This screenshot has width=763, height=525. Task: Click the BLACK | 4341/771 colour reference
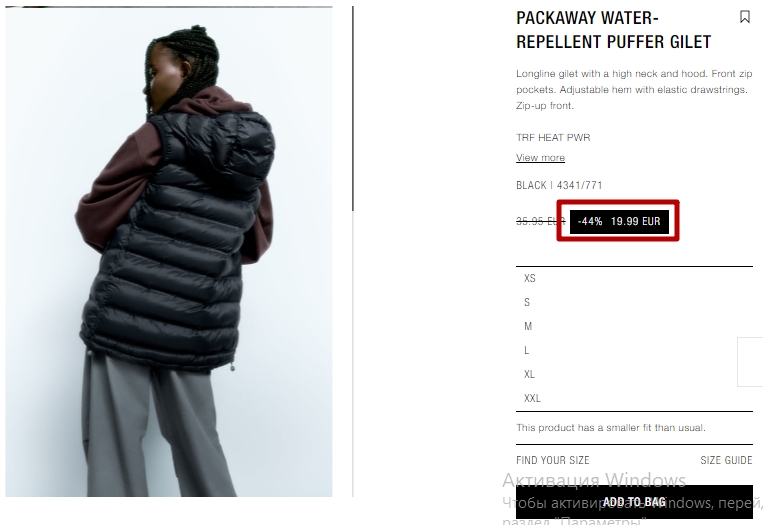point(559,185)
